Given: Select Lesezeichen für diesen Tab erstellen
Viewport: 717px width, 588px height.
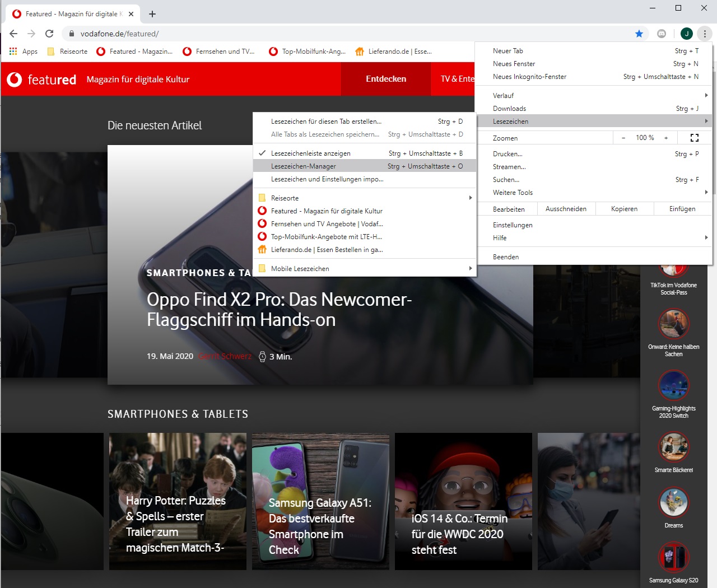Looking at the screenshot, I should pyautogui.click(x=365, y=122).
